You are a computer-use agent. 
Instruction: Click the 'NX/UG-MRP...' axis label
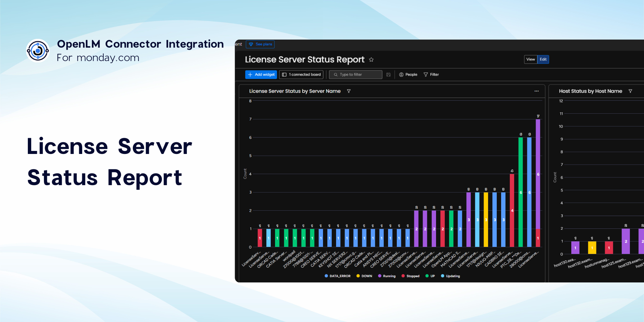click(485, 259)
